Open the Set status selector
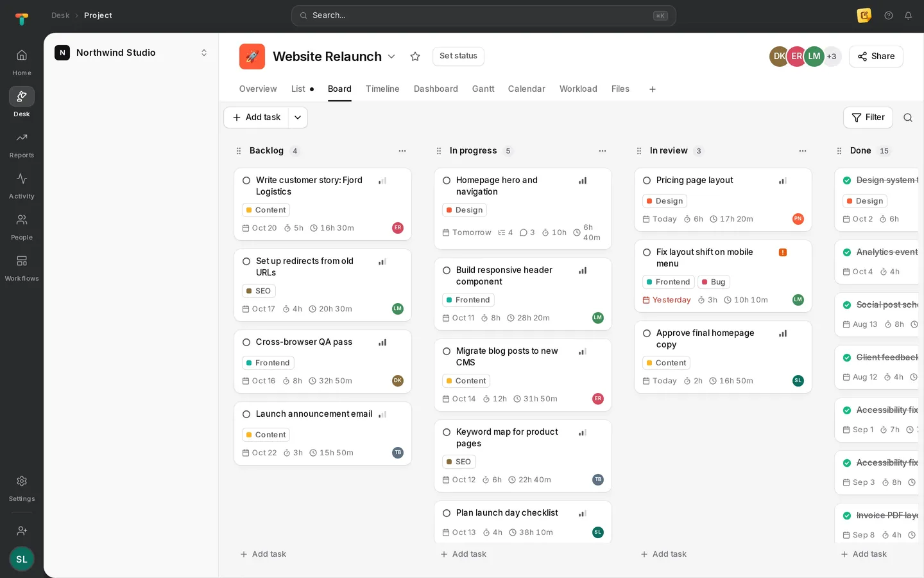 pyautogui.click(x=458, y=56)
